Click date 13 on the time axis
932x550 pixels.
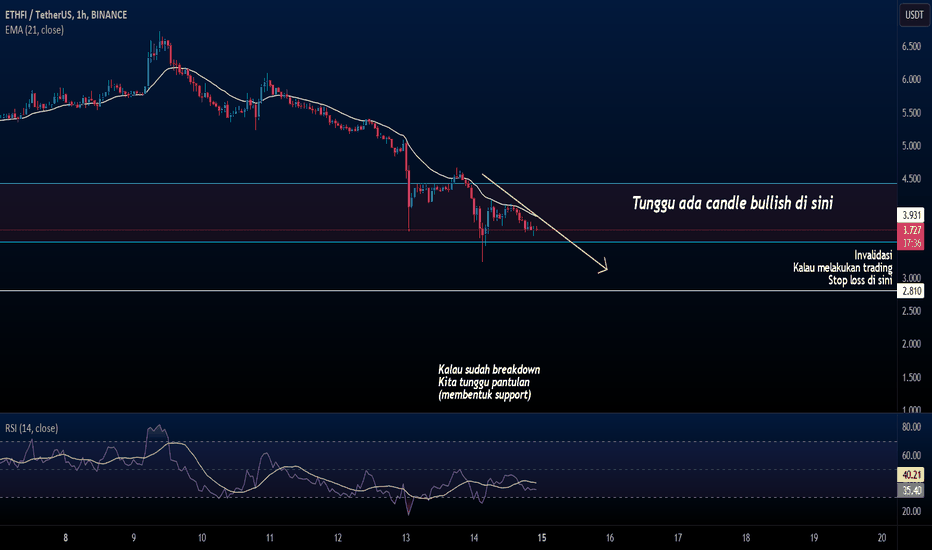click(x=406, y=538)
